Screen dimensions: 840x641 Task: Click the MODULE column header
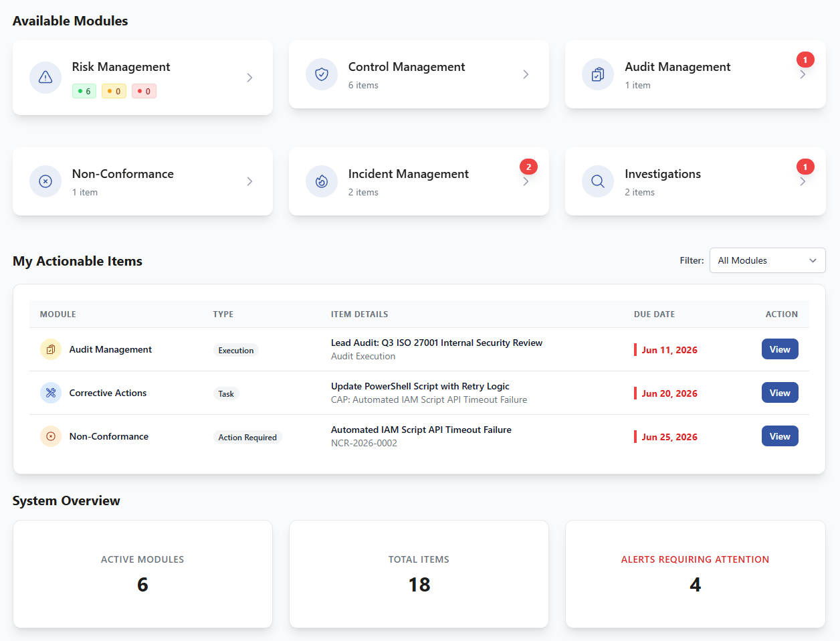58,314
